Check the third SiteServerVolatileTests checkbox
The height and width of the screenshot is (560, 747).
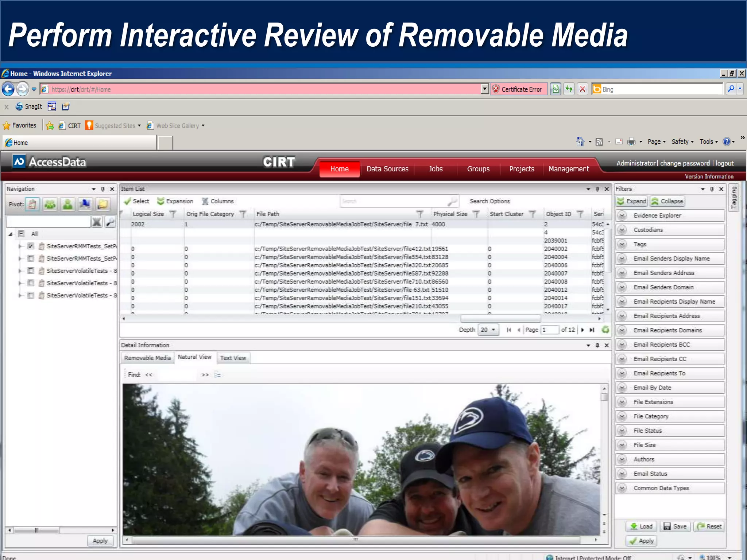click(x=31, y=295)
